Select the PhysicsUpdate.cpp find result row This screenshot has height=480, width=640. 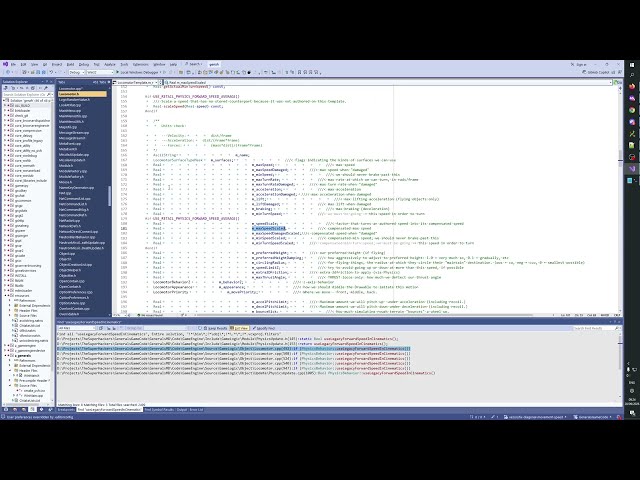tap(246, 373)
